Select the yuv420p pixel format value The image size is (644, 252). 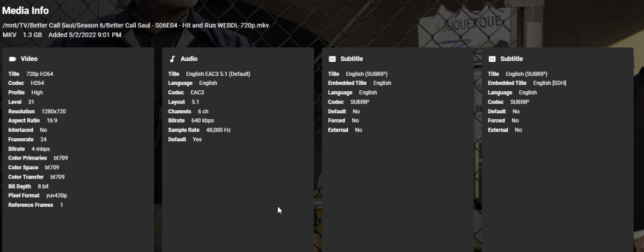coord(56,196)
